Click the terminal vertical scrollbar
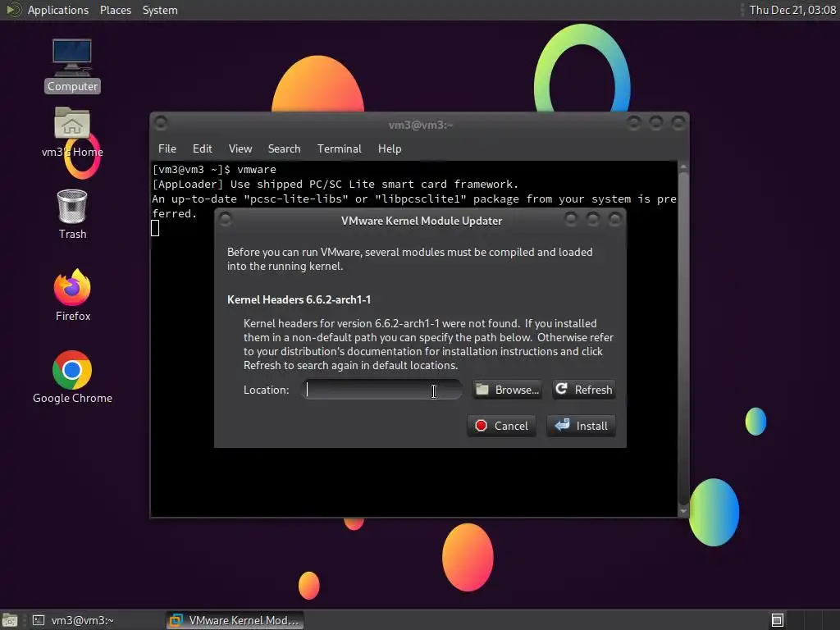The width and height of the screenshot is (840, 630). click(683, 337)
